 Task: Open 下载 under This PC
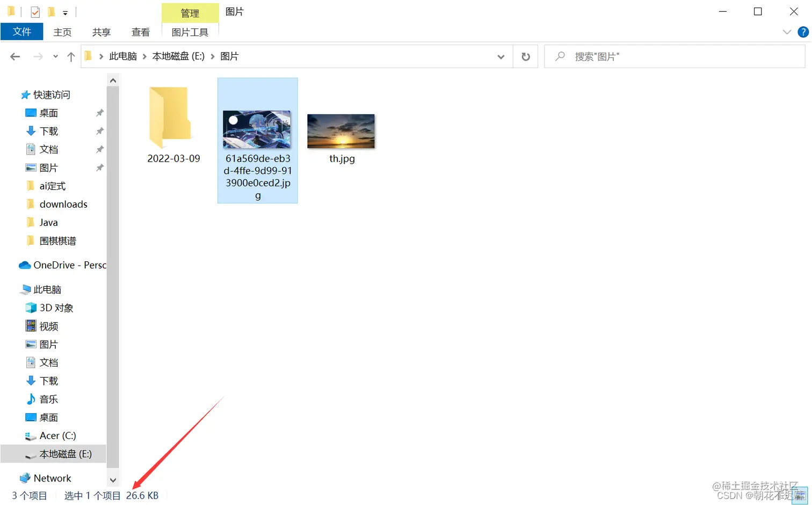[48, 381]
